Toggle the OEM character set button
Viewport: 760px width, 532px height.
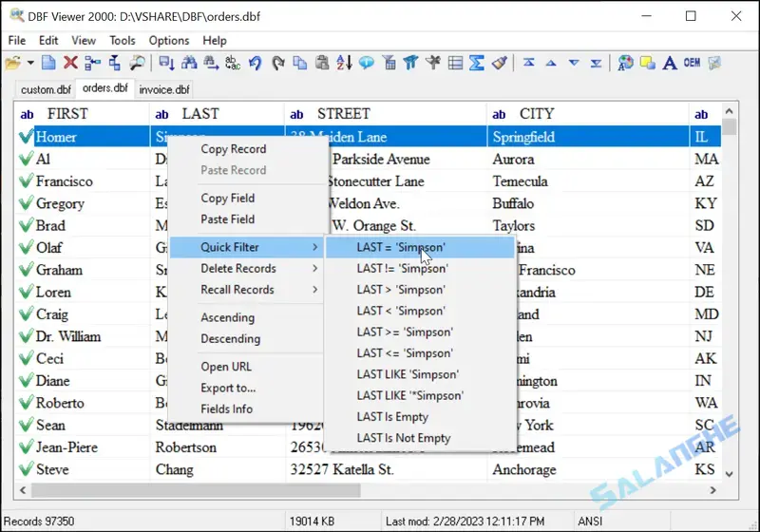pos(692,63)
